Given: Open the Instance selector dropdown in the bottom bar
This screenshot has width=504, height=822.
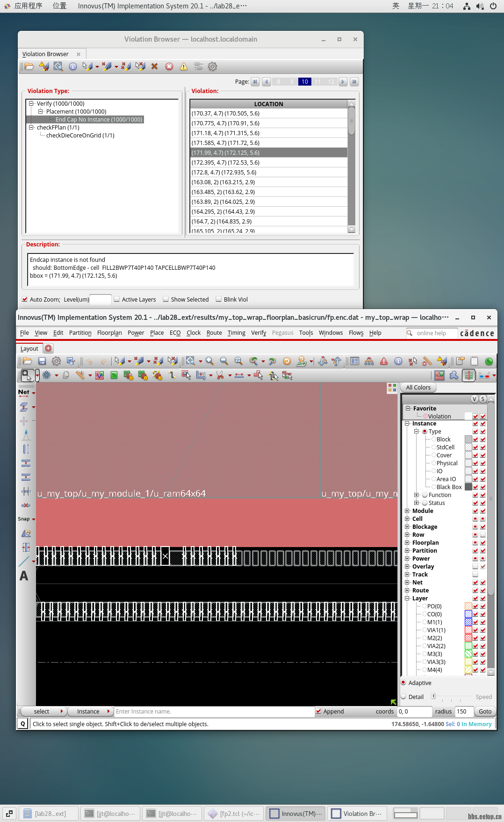Looking at the screenshot, I should [90, 711].
